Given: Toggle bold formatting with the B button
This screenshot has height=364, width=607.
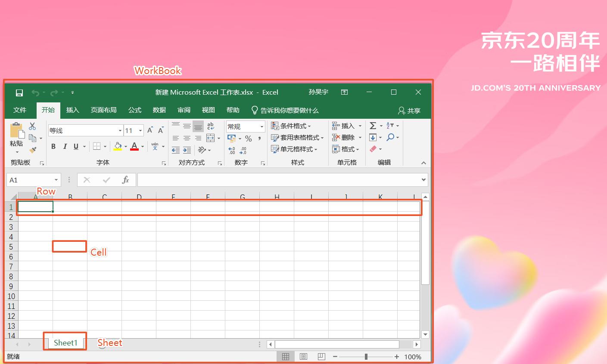Looking at the screenshot, I should click(x=53, y=146).
